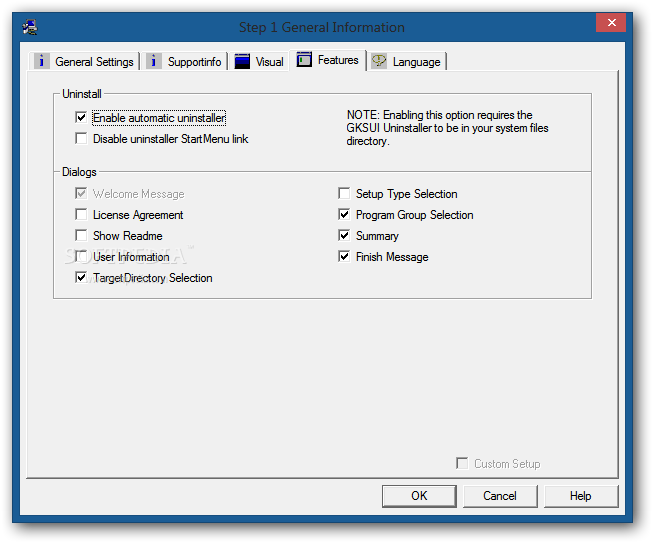Close the Step 1 dialog window
The image size is (653, 543).
pyautogui.click(x=609, y=23)
